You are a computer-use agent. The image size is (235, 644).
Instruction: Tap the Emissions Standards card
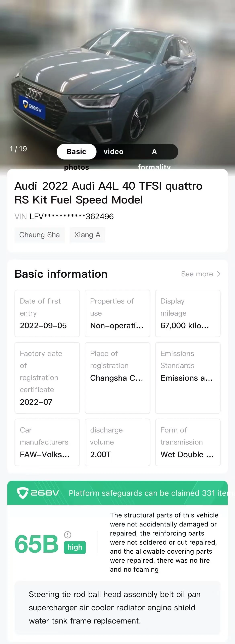coord(188,378)
